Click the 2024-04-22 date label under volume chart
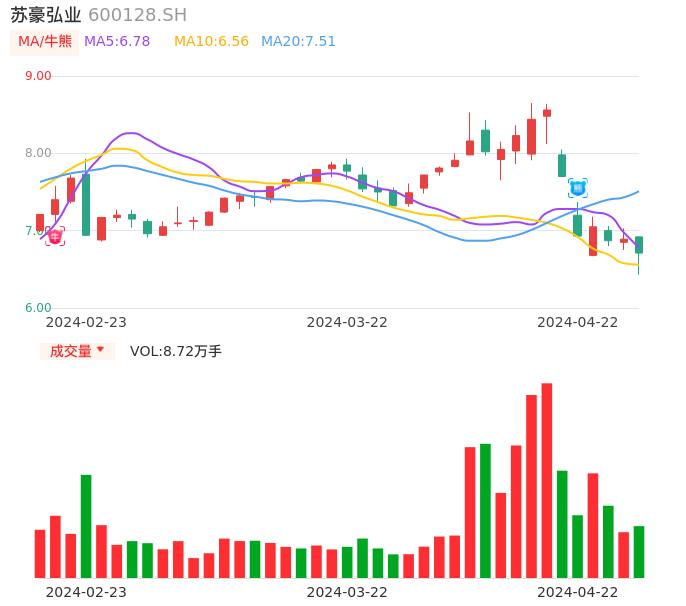 pos(578,592)
